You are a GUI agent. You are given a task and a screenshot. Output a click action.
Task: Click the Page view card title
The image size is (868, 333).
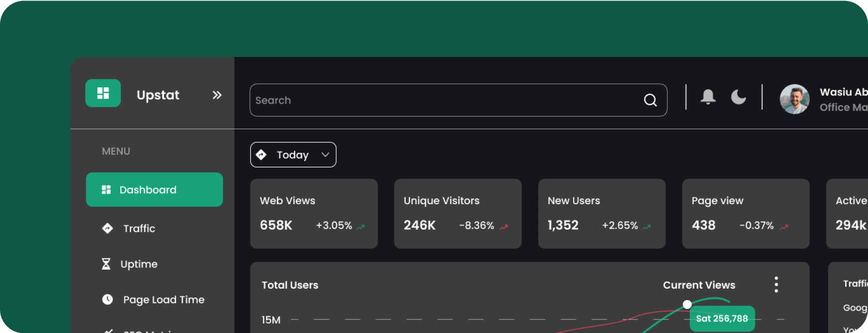pyautogui.click(x=717, y=201)
